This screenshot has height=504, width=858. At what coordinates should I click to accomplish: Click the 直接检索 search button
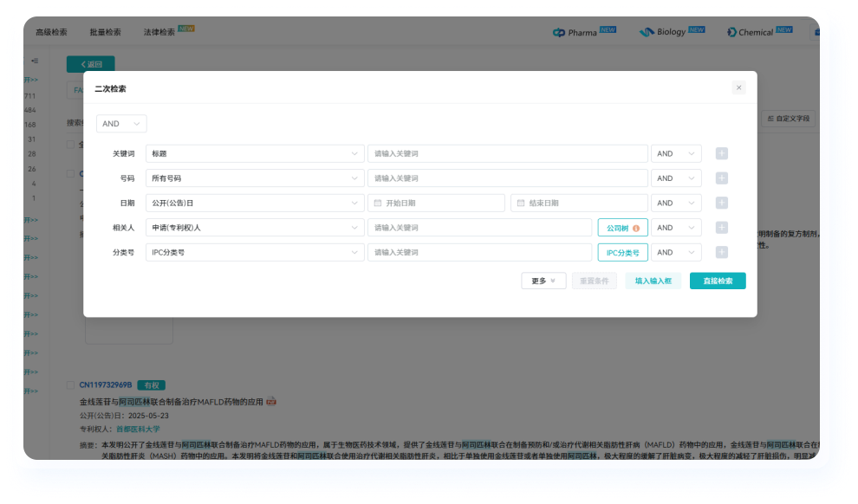(x=718, y=281)
